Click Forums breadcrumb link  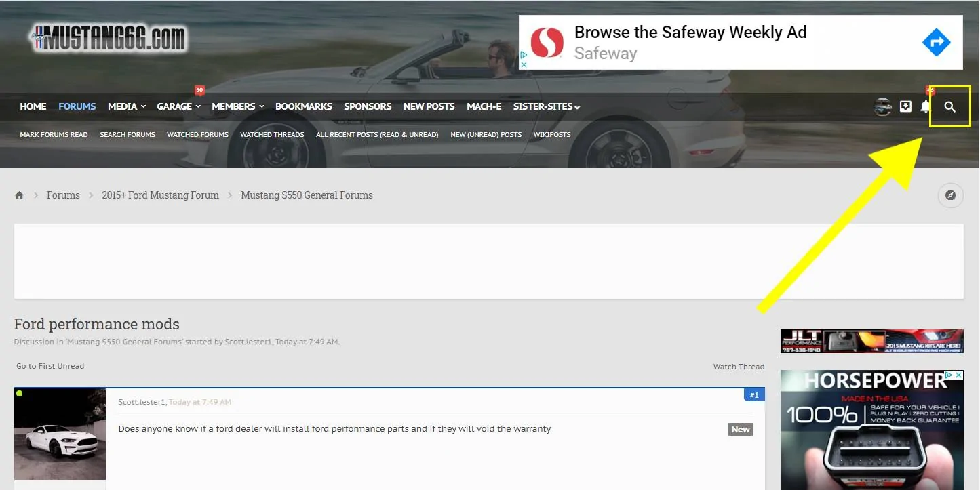click(x=63, y=195)
